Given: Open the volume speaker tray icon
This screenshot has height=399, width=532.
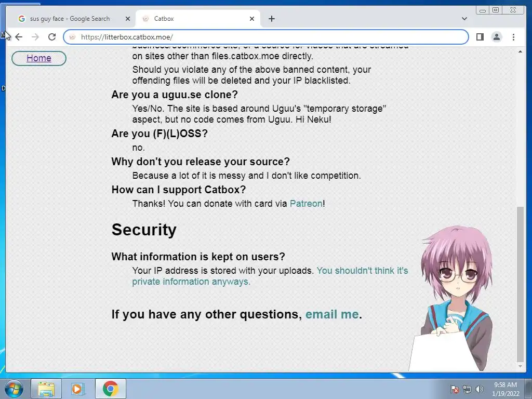Looking at the screenshot, I should coord(479,389).
